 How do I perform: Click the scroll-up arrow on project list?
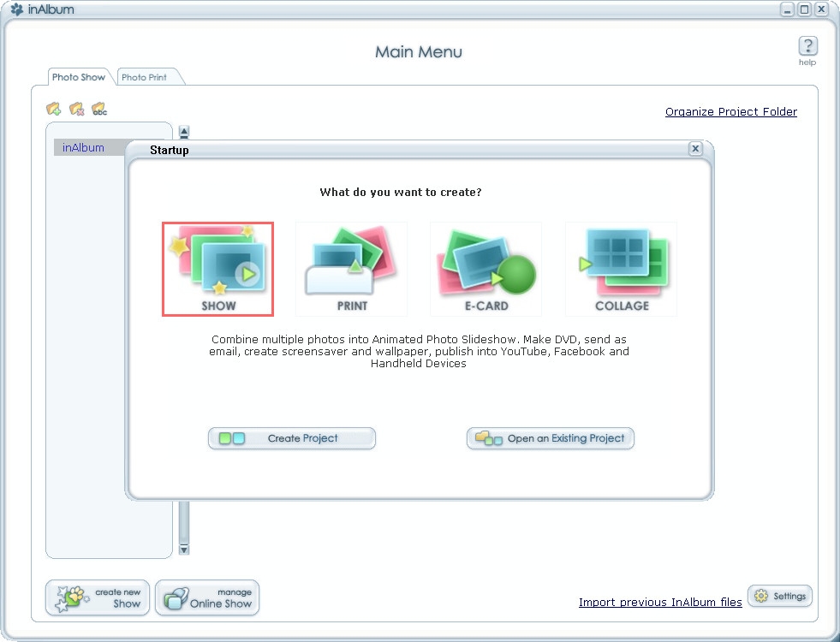click(x=183, y=132)
